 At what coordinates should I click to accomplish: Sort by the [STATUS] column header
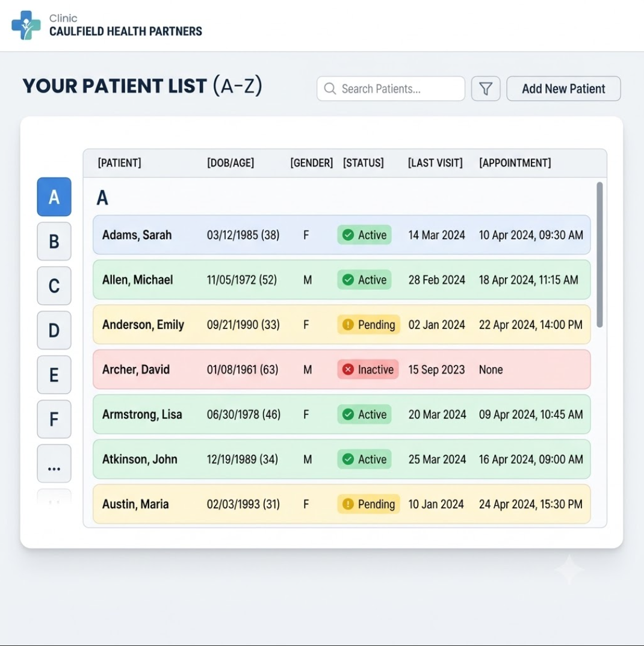364,163
